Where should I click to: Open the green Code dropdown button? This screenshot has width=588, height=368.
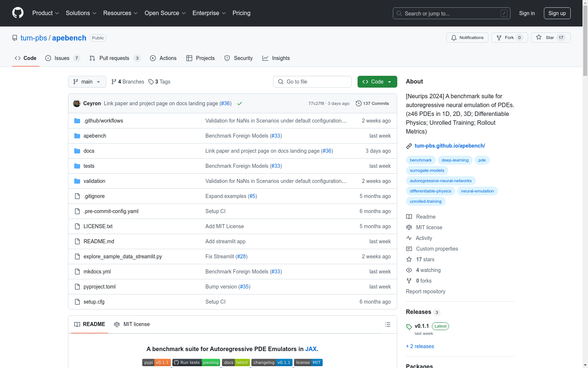pyautogui.click(x=377, y=82)
